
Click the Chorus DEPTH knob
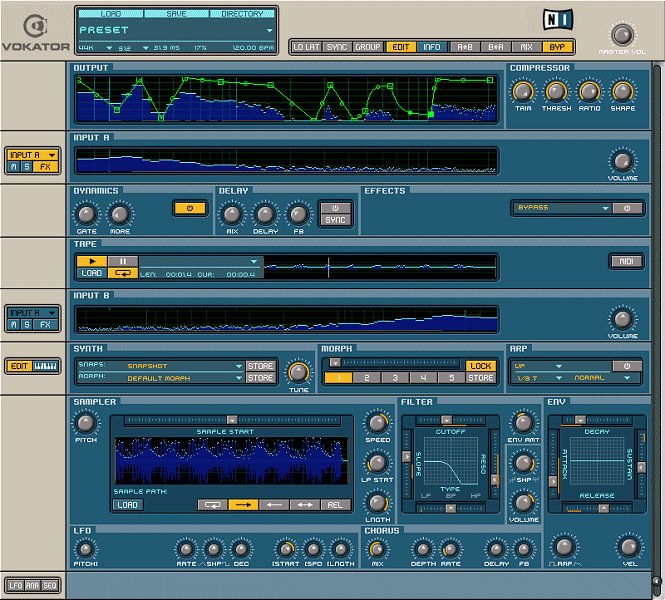[423, 549]
